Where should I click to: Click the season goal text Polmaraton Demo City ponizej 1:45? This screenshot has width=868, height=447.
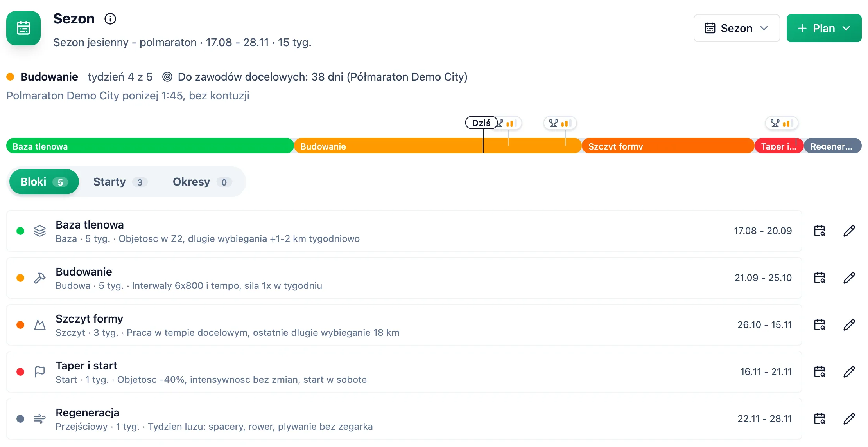[x=128, y=96]
